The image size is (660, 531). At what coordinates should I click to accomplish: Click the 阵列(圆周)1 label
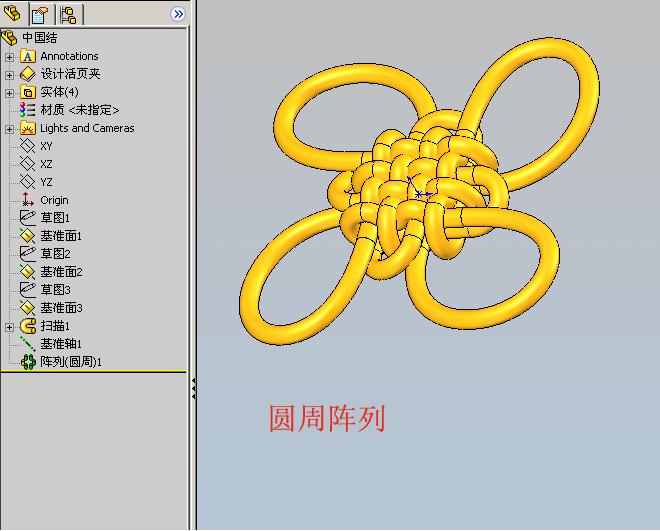(x=71, y=362)
